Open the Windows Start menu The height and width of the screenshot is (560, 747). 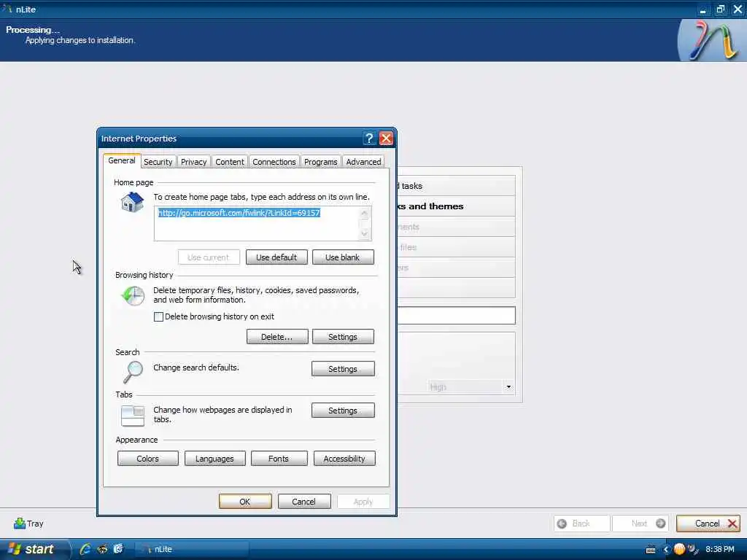click(x=32, y=549)
